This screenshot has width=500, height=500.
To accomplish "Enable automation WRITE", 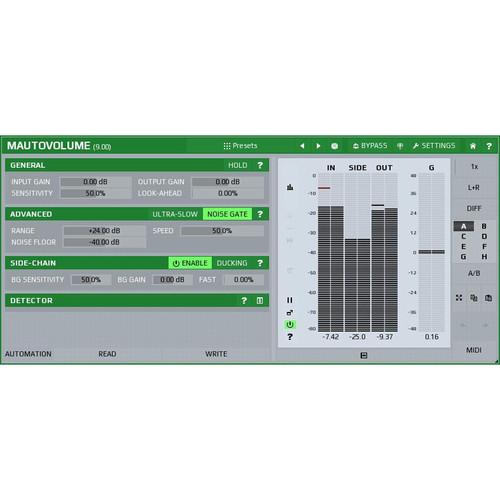I will click(216, 354).
